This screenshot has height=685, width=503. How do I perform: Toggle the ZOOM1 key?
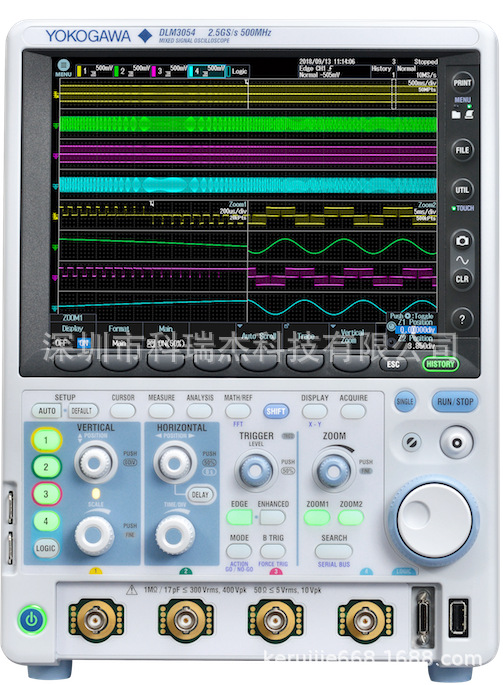pyautogui.click(x=317, y=518)
